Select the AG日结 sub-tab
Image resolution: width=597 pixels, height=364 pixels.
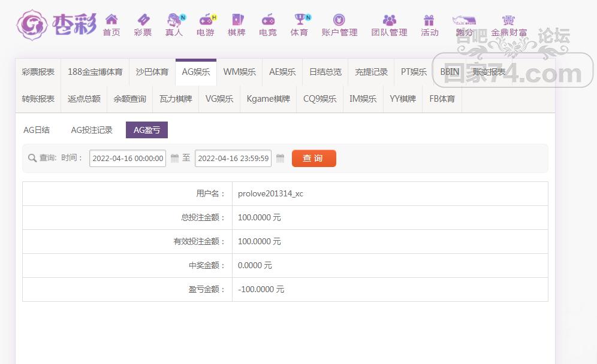click(37, 130)
